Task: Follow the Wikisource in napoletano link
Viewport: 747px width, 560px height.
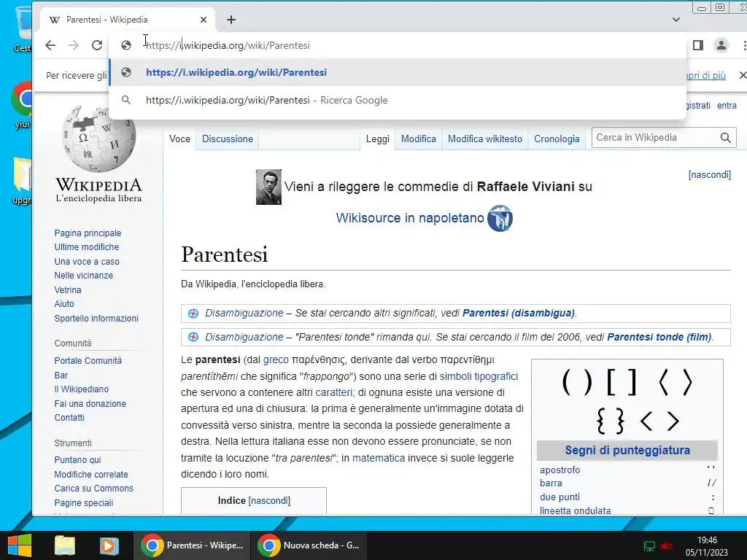Action: [410, 218]
